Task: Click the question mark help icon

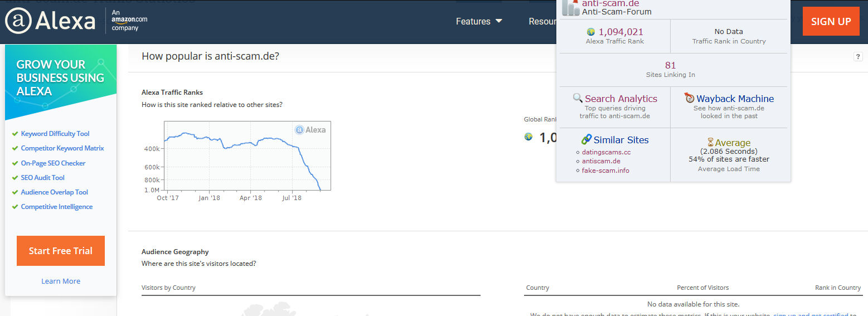Action: tap(858, 56)
